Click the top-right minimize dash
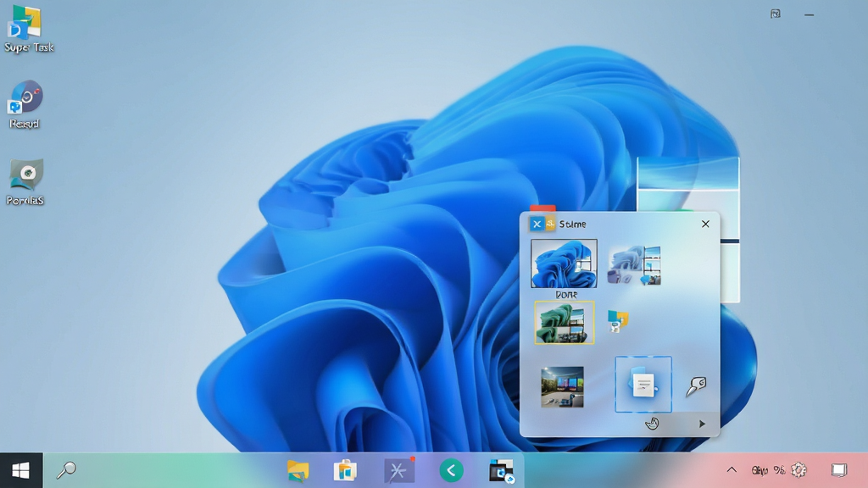 [x=809, y=15]
